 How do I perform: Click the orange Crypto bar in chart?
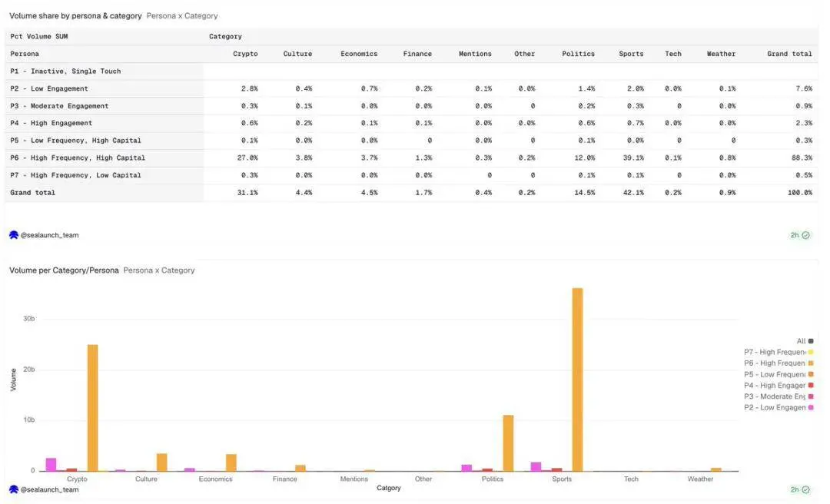93,408
